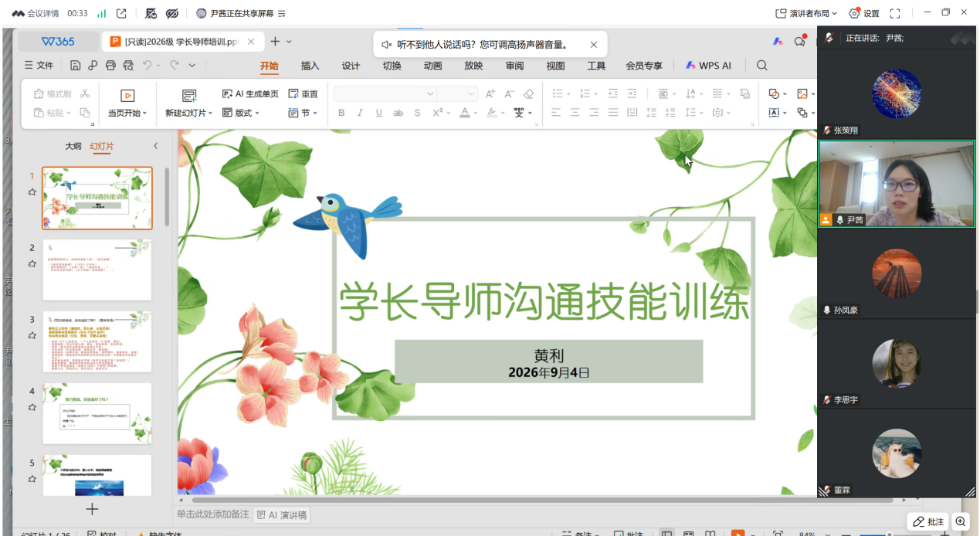Click AI 演讲稿 button below the slide
Screen dimensions: 980x536
point(282,514)
